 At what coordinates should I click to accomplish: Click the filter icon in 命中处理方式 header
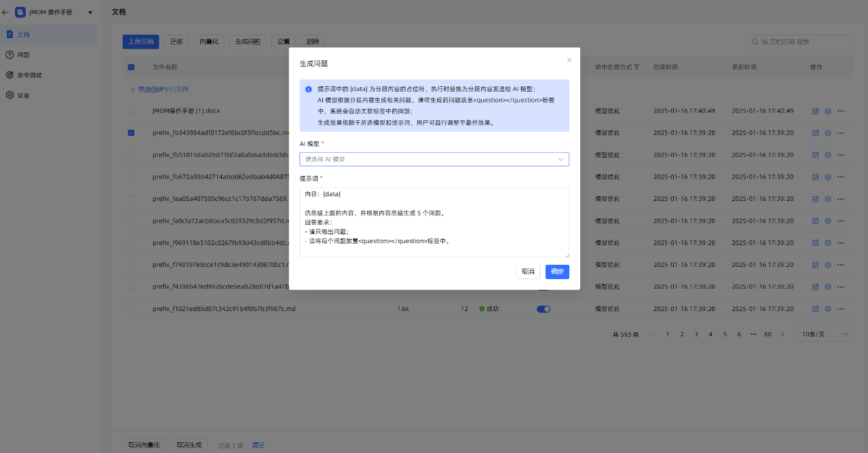(636, 67)
